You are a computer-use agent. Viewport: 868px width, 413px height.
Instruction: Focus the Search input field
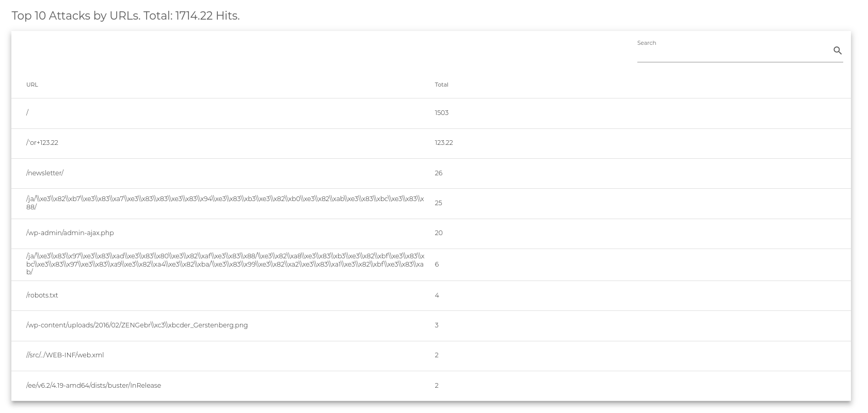(x=734, y=51)
